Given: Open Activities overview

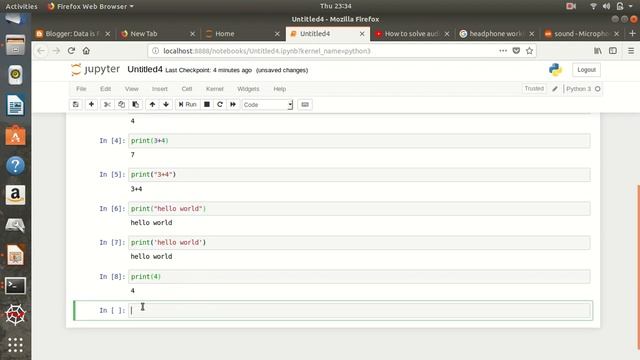Looking at the screenshot, I should (x=21, y=6).
